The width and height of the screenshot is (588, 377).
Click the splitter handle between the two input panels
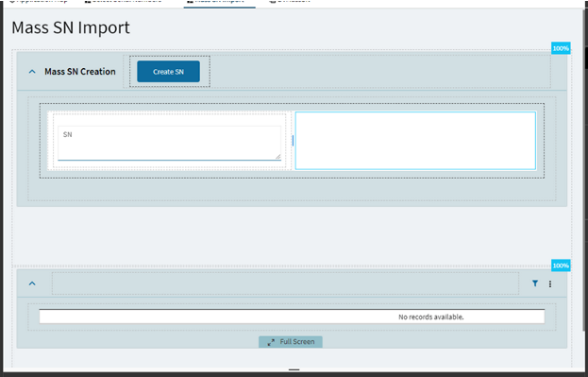coord(293,141)
